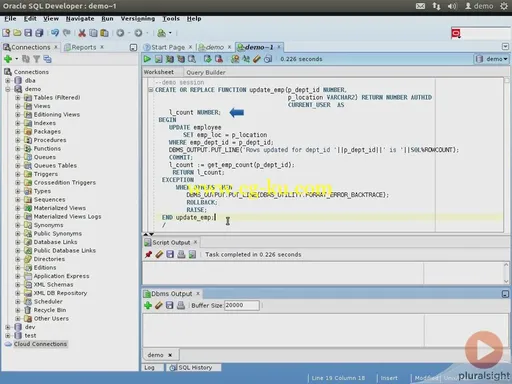This screenshot has height=384, width=512.
Task: Click the Explain Plan icon in worksheet toolbar
Action: tap(181, 59)
